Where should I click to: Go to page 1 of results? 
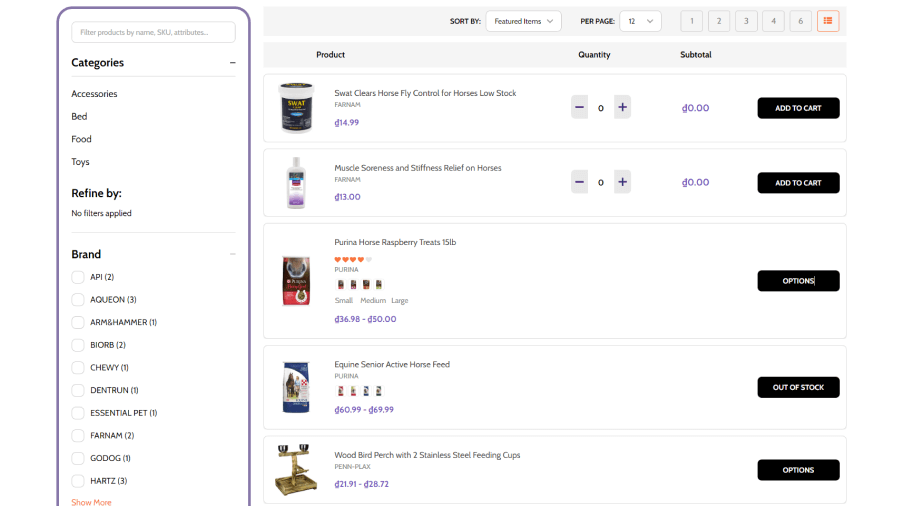coord(692,21)
